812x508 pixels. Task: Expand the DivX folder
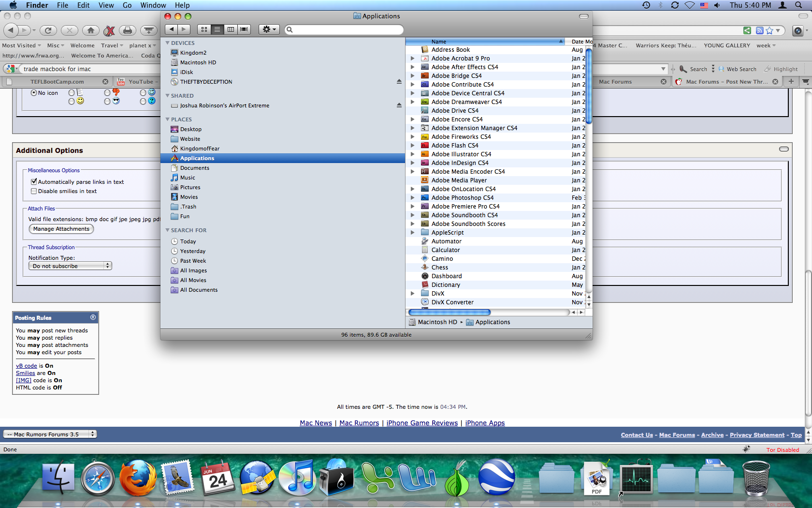click(412, 294)
